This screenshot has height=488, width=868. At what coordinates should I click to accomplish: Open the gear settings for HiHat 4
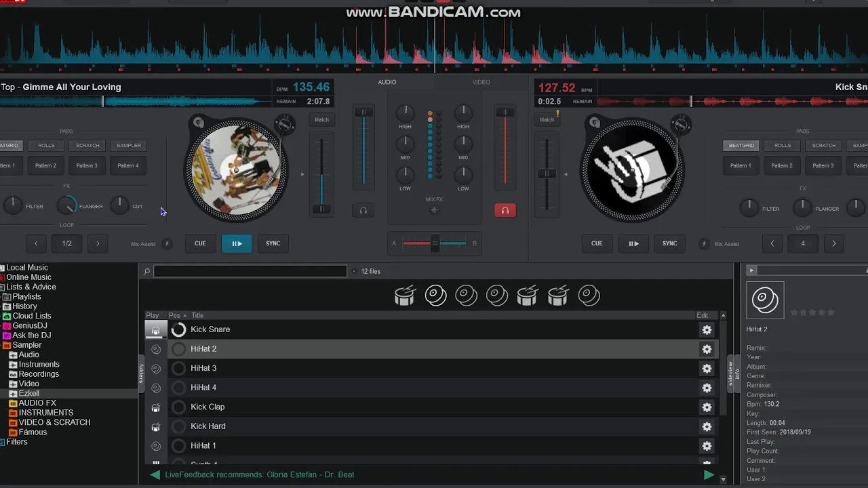[x=707, y=388]
